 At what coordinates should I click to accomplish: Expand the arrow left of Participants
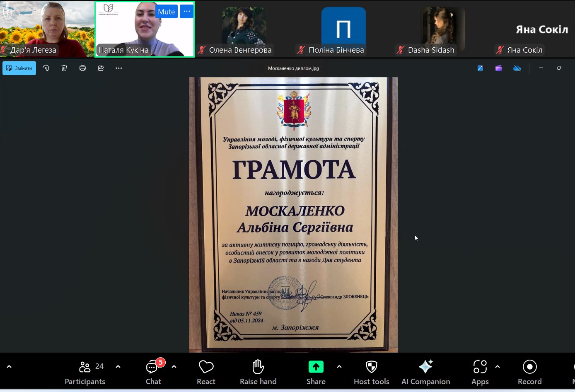tap(9, 367)
